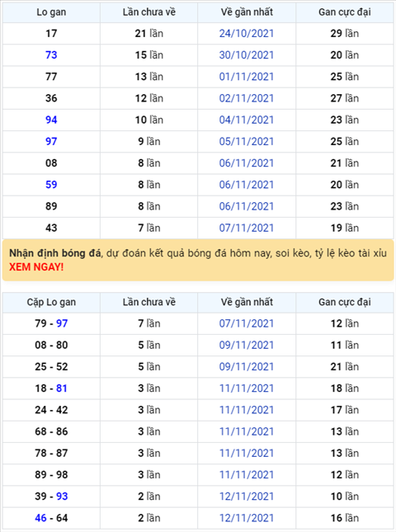The height and width of the screenshot is (532, 396).
Task: Open 12/11/2021 link in row 39 - 93
Action: [247, 497]
